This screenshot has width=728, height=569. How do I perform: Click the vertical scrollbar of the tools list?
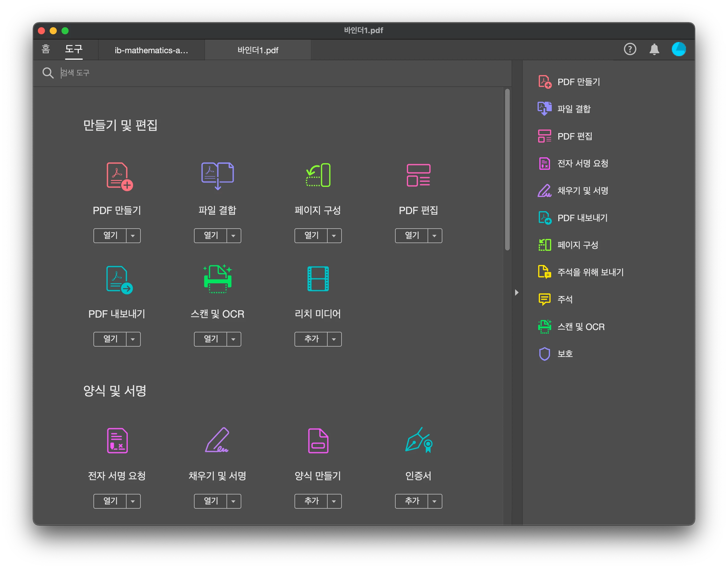point(507,169)
